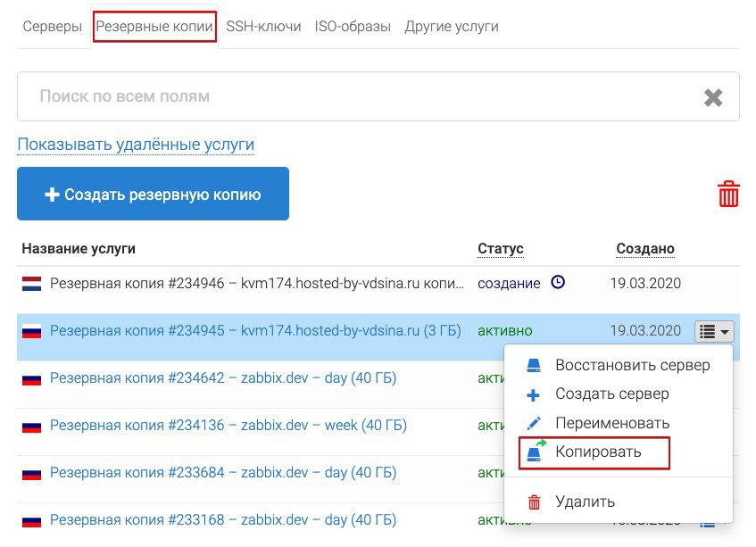Select backup #234946 row name
This screenshot has width=756, height=547.
coord(257,284)
